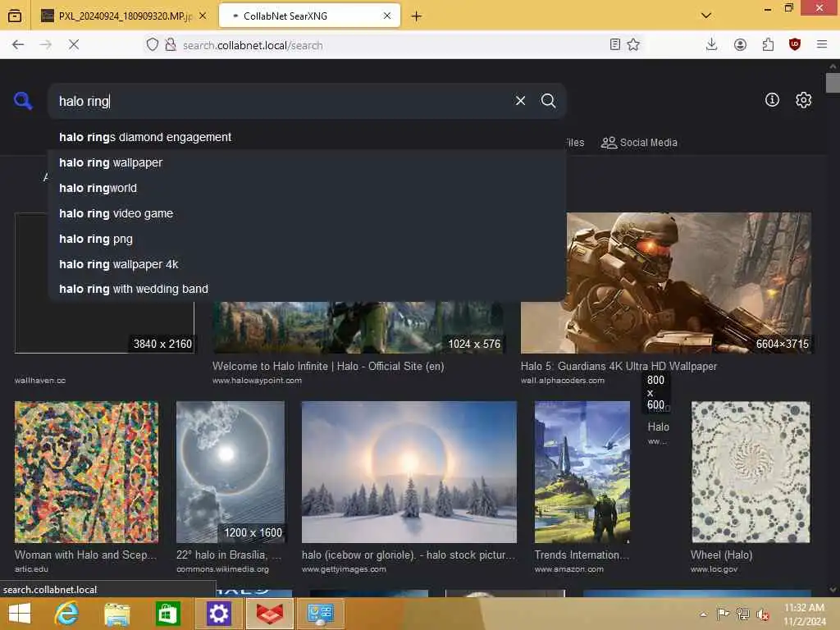Open Firefox account icon
This screenshot has height=630, width=840.
[x=740, y=45]
